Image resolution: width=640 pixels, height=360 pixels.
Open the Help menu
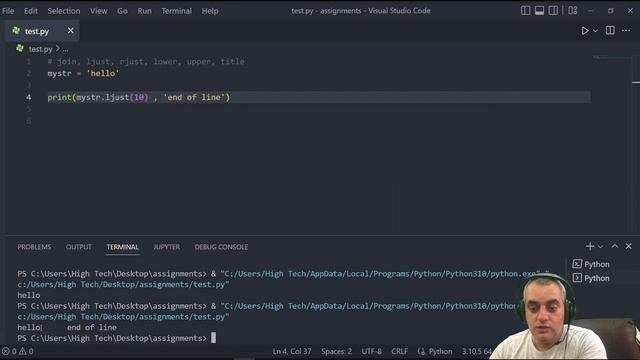tap(210, 11)
